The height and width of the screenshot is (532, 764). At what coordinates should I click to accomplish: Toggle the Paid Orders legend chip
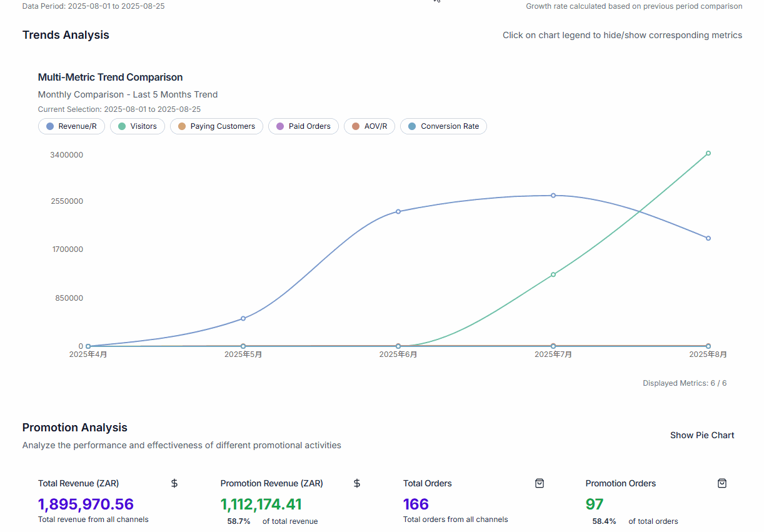pos(303,126)
